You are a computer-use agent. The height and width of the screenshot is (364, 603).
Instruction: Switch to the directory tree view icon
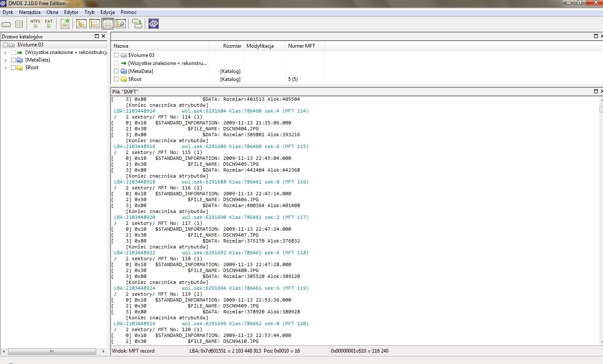point(81,24)
